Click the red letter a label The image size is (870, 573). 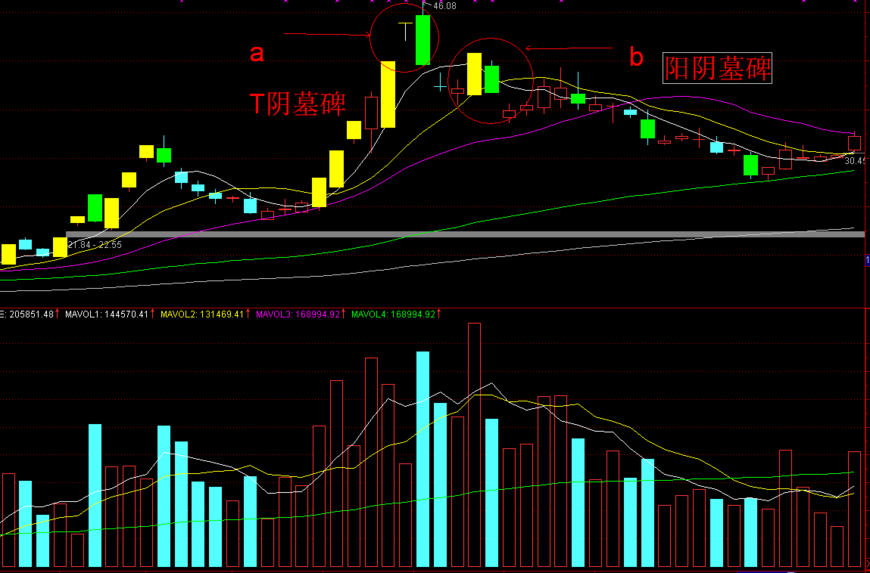[257, 54]
